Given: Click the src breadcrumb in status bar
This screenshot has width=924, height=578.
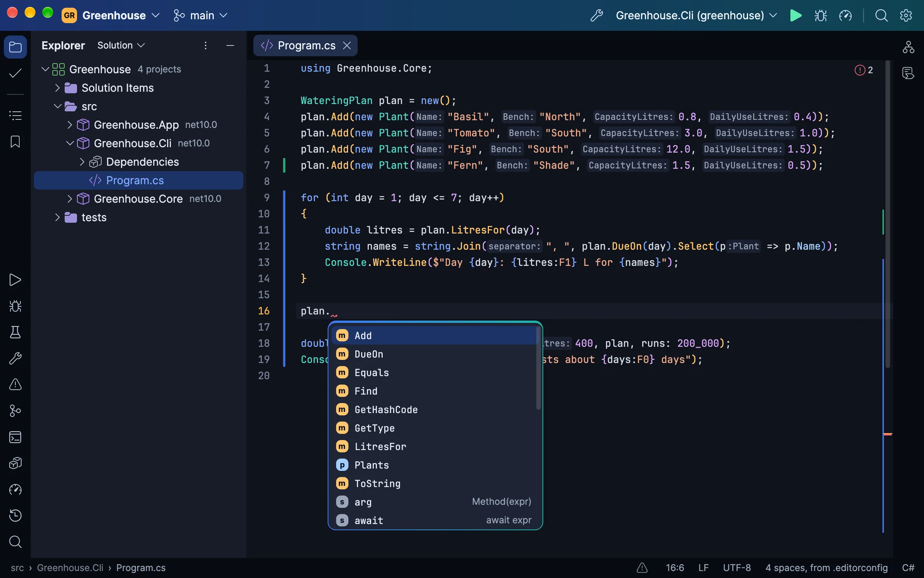Looking at the screenshot, I should (17, 568).
